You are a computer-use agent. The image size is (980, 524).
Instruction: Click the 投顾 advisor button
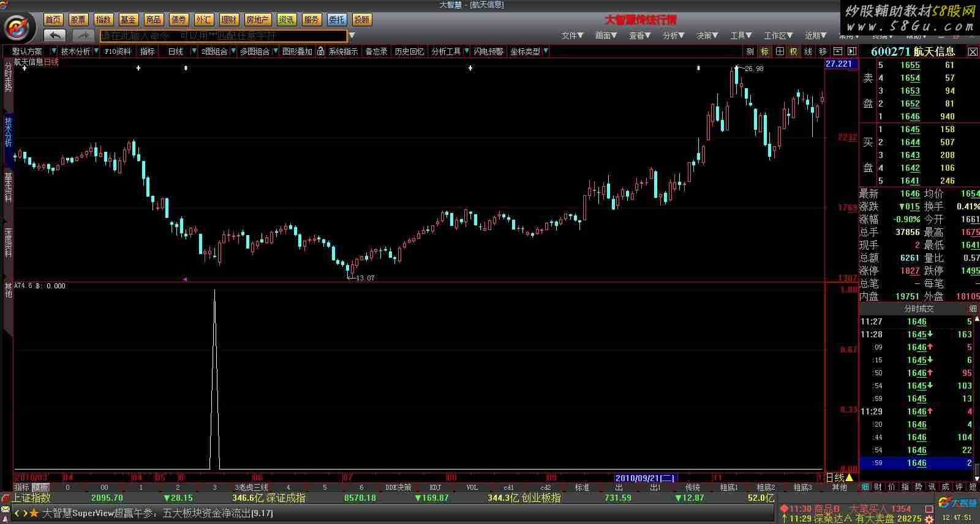tap(361, 20)
